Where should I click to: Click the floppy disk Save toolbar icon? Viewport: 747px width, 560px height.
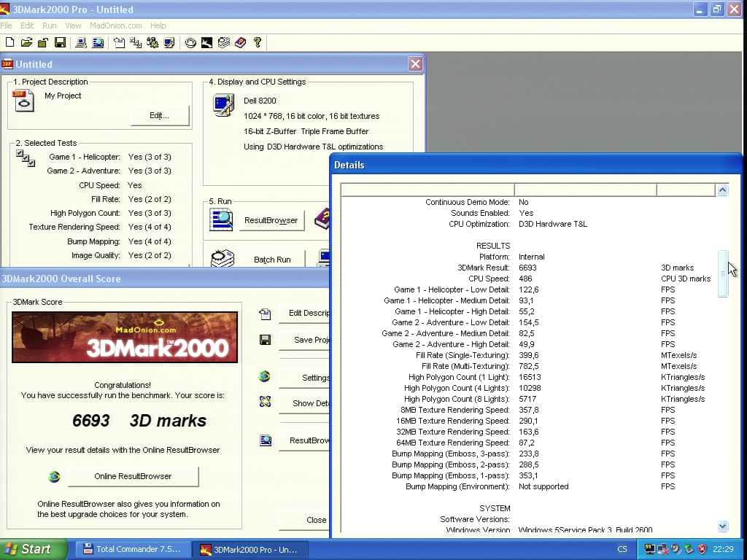pos(60,42)
